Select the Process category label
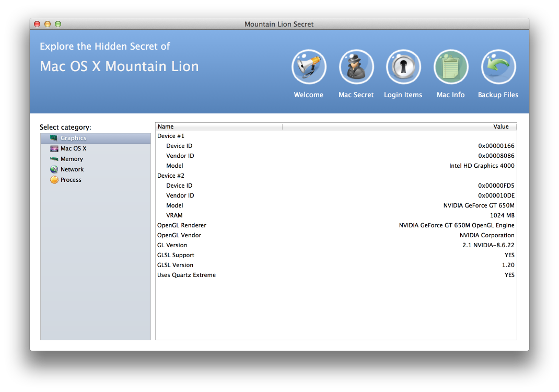This screenshot has height=392, width=559. tap(71, 180)
